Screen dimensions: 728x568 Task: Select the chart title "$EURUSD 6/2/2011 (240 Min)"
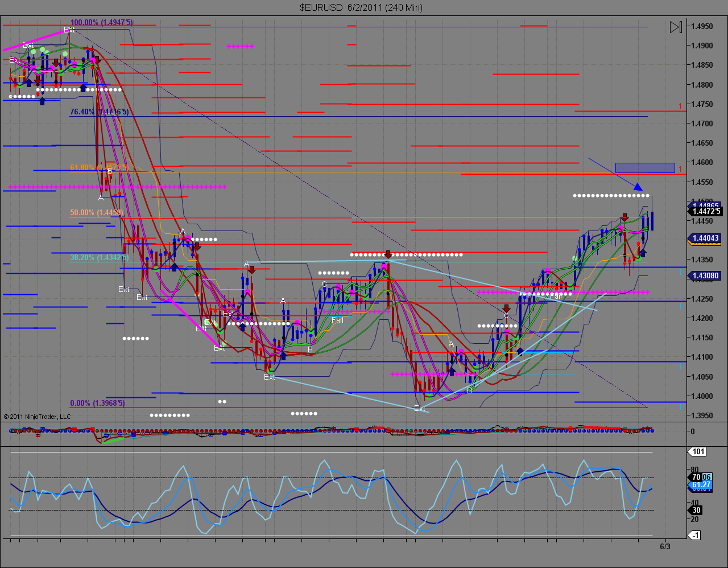pyautogui.click(x=361, y=7)
